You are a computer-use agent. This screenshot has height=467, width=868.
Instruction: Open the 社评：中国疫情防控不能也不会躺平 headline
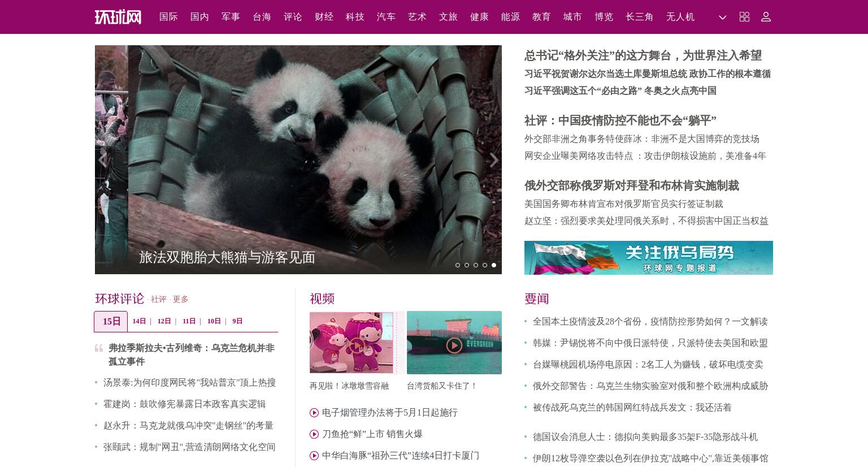click(x=620, y=120)
